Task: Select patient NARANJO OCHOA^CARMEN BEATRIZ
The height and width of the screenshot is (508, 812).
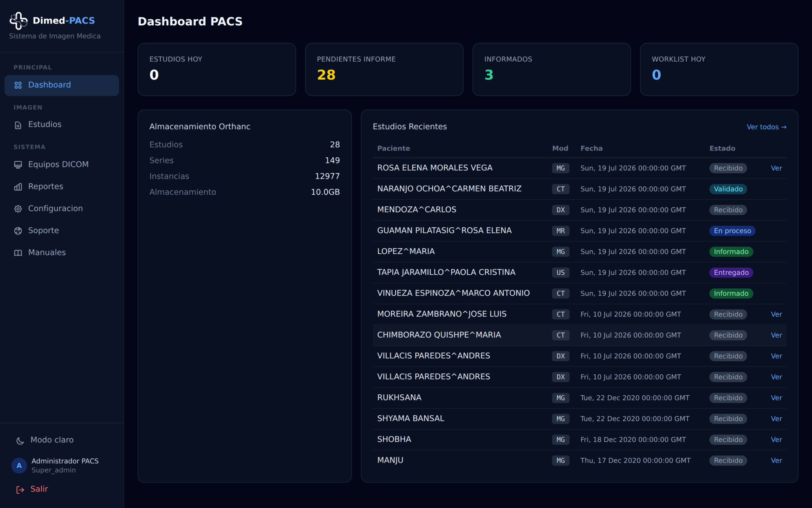Action: (x=449, y=189)
